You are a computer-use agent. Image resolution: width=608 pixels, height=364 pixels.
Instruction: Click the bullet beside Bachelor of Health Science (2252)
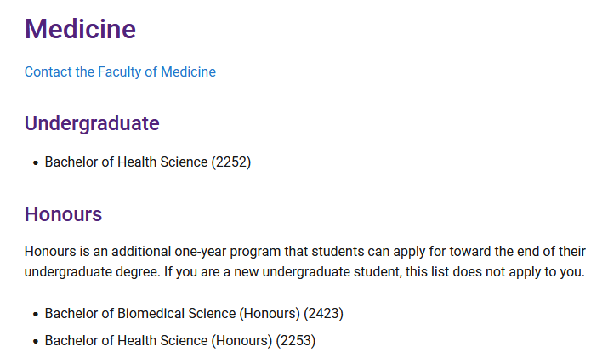pos(36,162)
